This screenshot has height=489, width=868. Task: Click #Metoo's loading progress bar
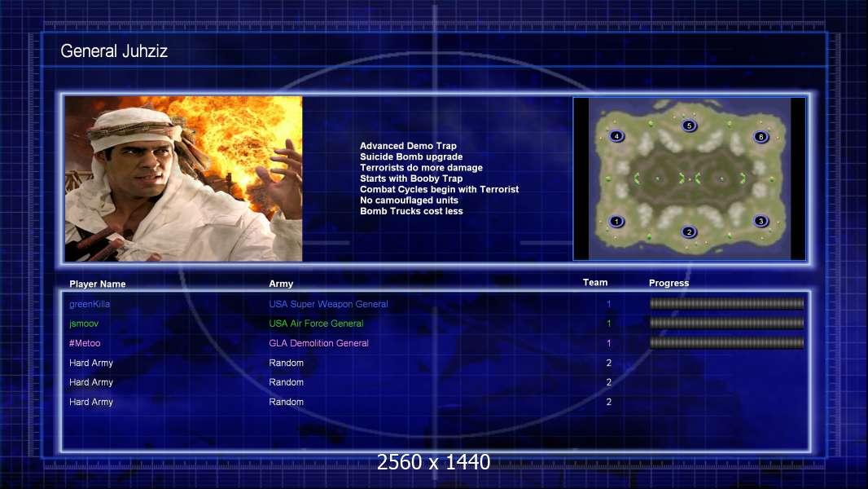[726, 343]
